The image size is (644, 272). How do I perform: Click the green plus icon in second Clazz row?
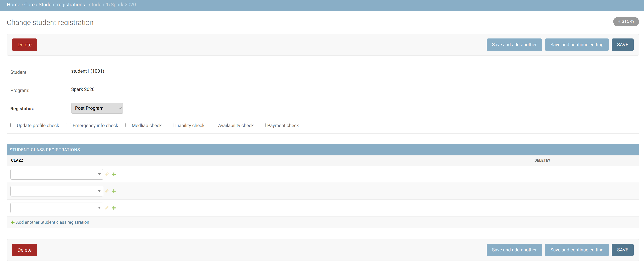[x=114, y=191]
